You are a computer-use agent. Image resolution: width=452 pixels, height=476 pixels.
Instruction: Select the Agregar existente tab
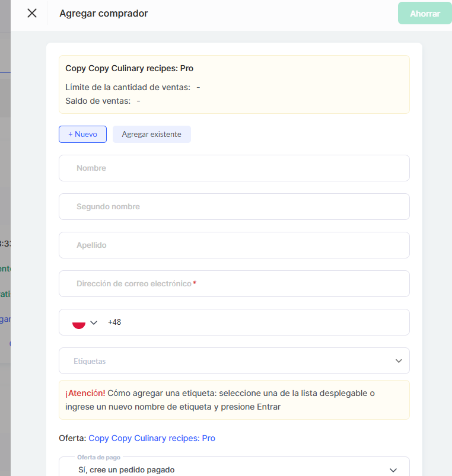tap(152, 135)
